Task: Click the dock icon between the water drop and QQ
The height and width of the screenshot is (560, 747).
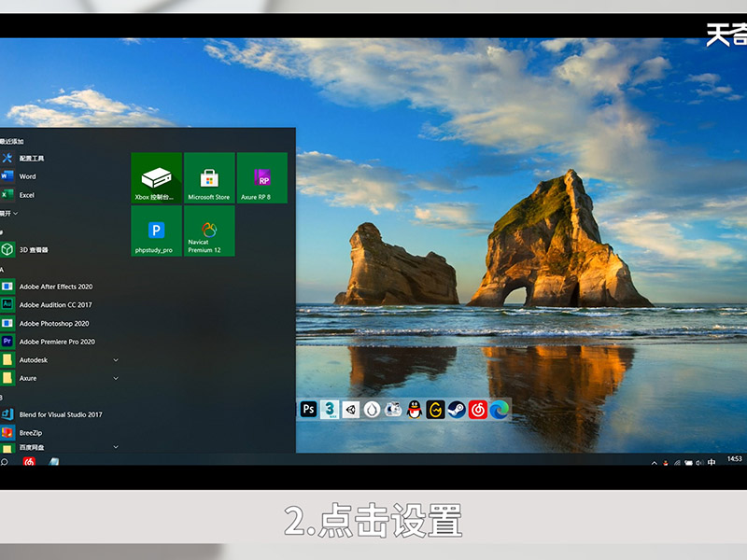Action: 393,410
